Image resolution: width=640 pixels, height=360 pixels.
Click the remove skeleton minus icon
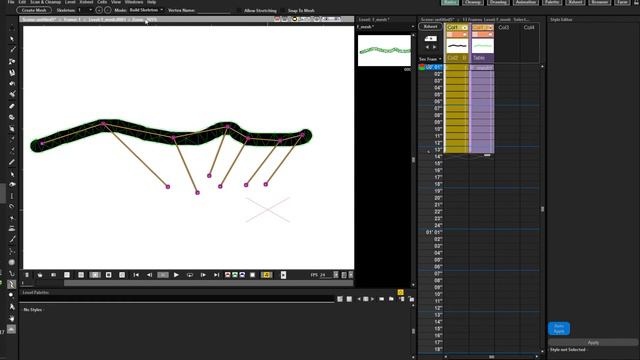(x=107, y=10)
